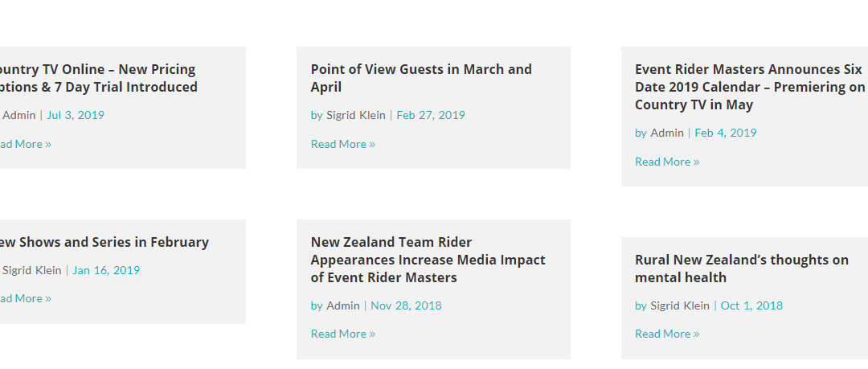Select the Jul 3, 2019 date text
Image resolution: width=868 pixels, height=369 pixels.
click(x=76, y=115)
